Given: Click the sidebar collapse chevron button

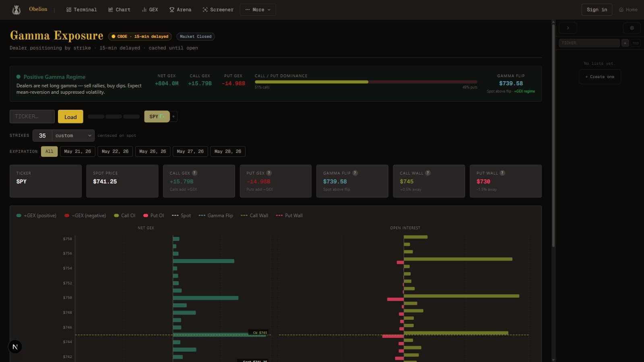Looking at the screenshot, I should (568, 28).
